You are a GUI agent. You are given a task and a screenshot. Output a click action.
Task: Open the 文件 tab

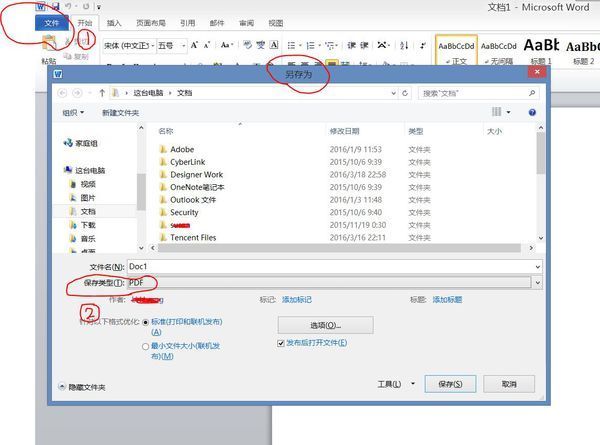click(x=52, y=23)
